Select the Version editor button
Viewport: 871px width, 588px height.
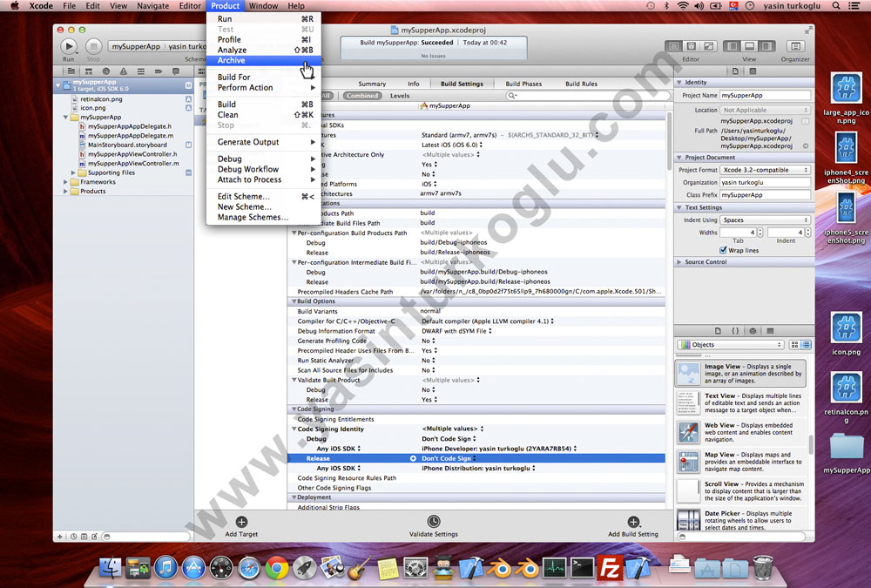pyautogui.click(x=708, y=46)
